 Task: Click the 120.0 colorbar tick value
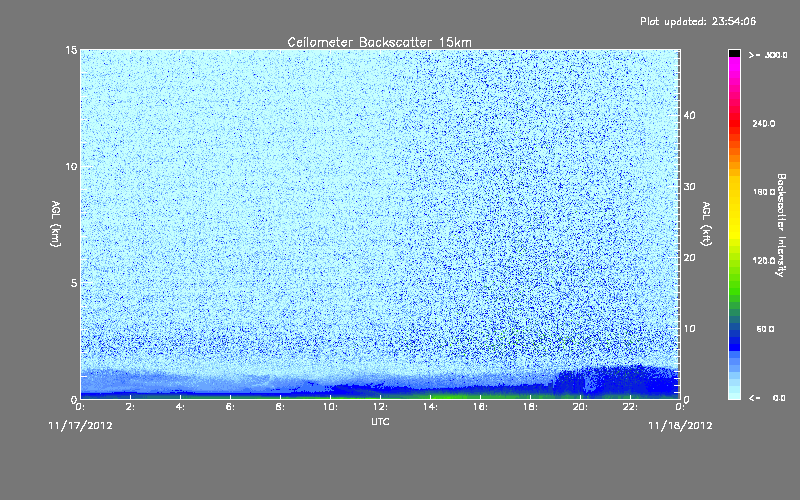click(x=763, y=260)
